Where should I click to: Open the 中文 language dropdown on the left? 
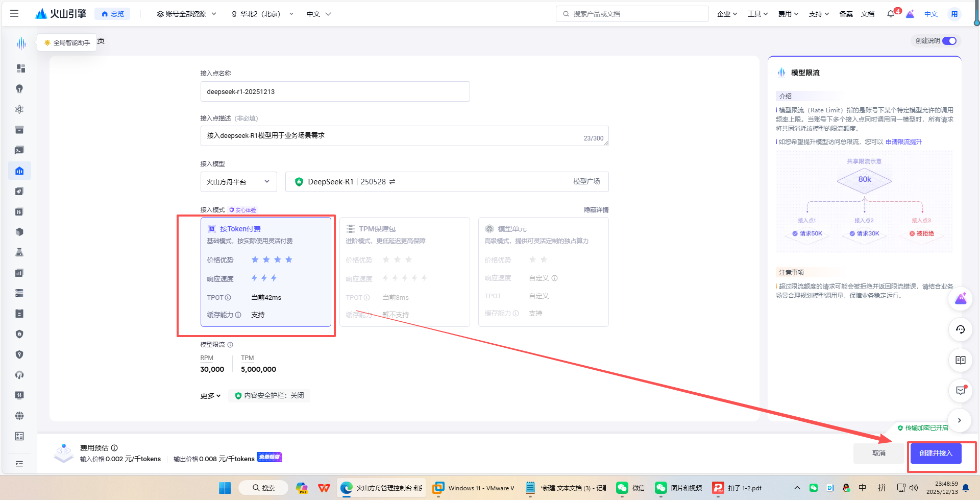318,14
